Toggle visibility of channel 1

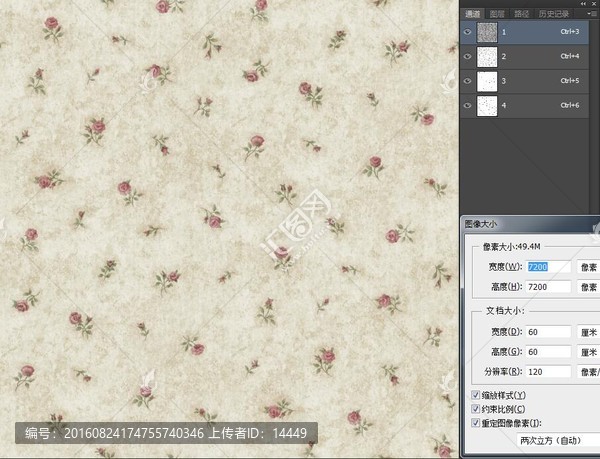(x=467, y=32)
